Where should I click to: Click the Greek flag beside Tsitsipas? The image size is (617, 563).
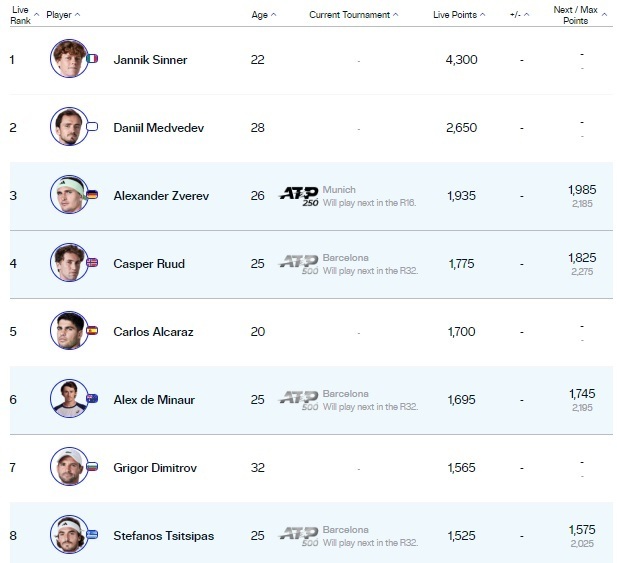[x=92, y=535]
